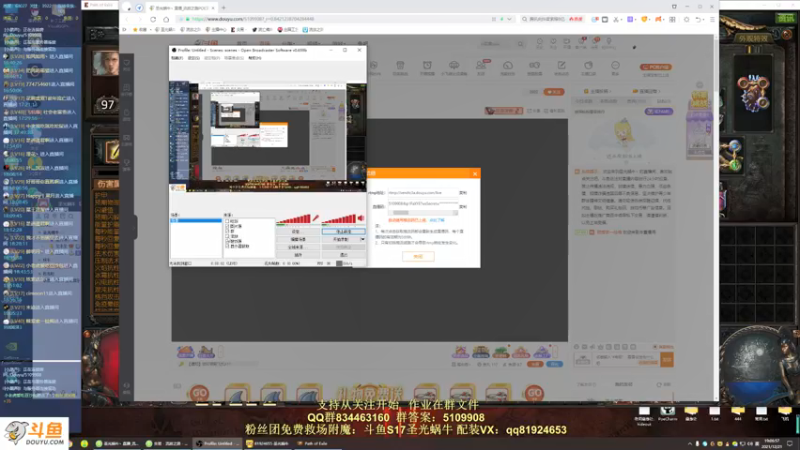Open the clock history icon in Douyu header
This screenshot has width=800, height=450.
[539, 43]
